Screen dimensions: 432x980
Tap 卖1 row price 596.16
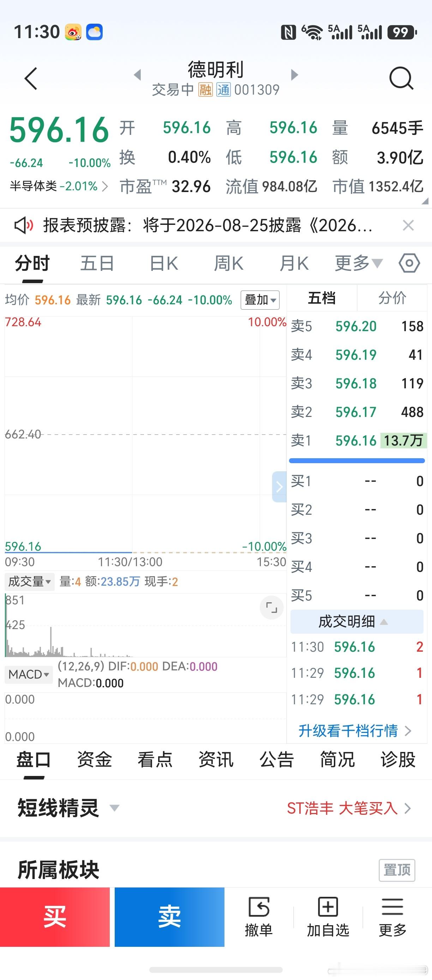[x=356, y=441]
